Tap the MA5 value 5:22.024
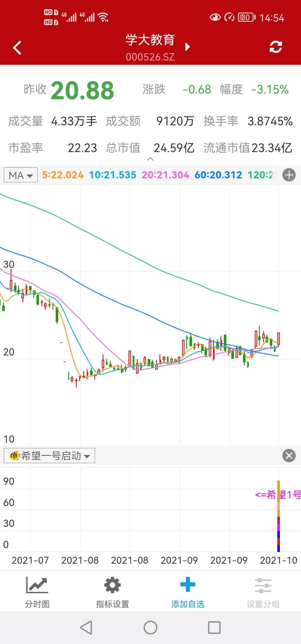Image resolution: width=301 pixels, height=644 pixels. [63, 175]
